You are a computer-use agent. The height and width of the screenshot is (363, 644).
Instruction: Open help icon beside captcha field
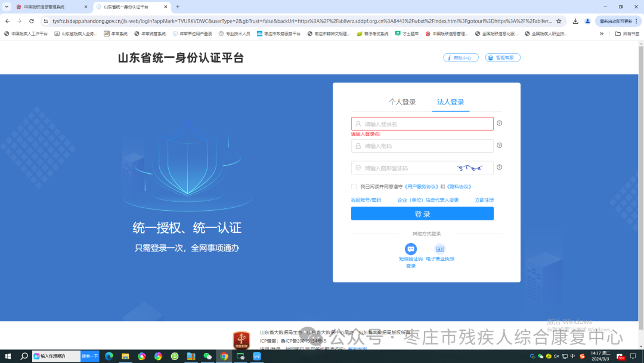(x=500, y=167)
